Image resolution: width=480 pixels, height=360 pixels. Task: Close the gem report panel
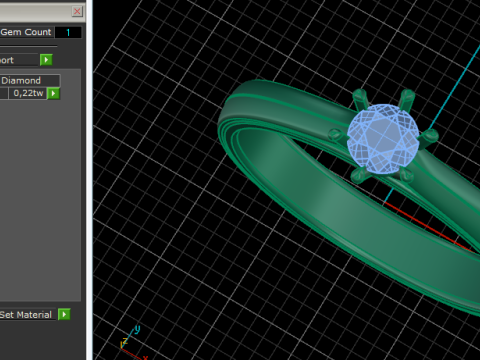tap(77, 12)
